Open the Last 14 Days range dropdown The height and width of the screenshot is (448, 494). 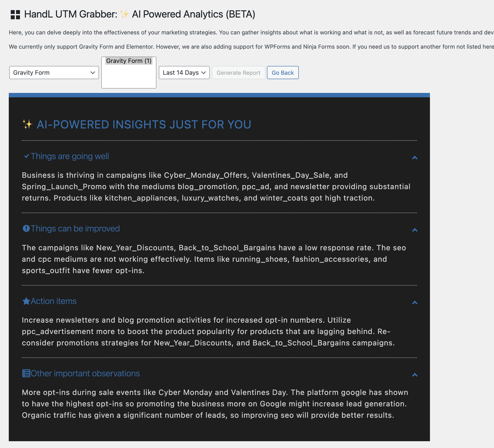[x=184, y=73]
